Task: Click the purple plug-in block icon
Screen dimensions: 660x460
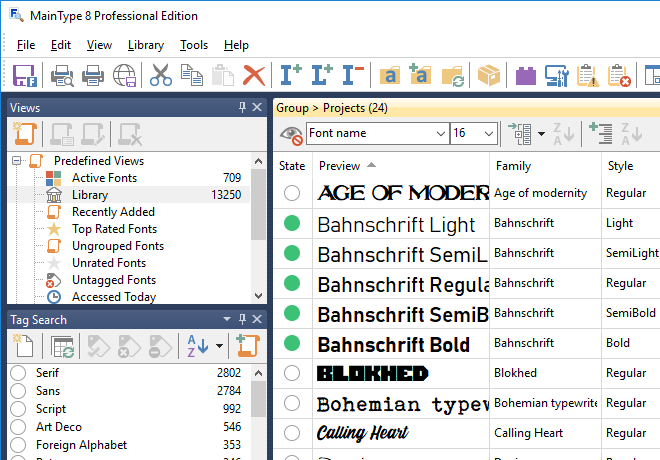Action: 525,75
